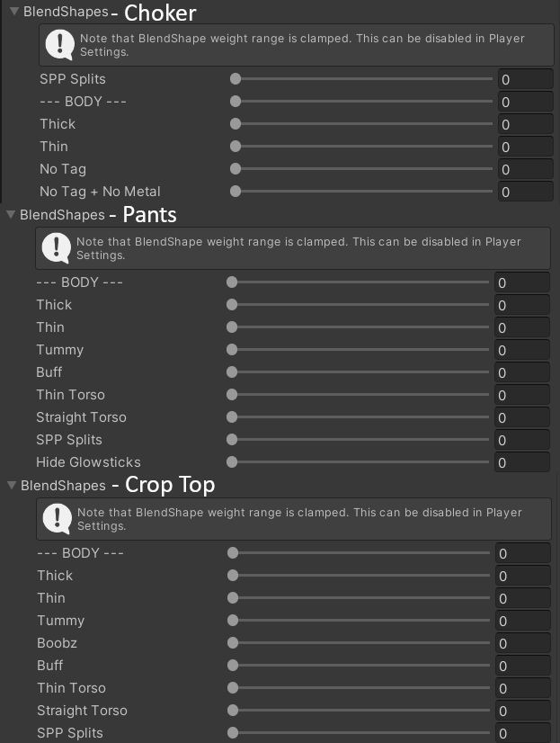Click the Choker Thin value field
The width and height of the screenshot is (560, 743).
pos(525,147)
